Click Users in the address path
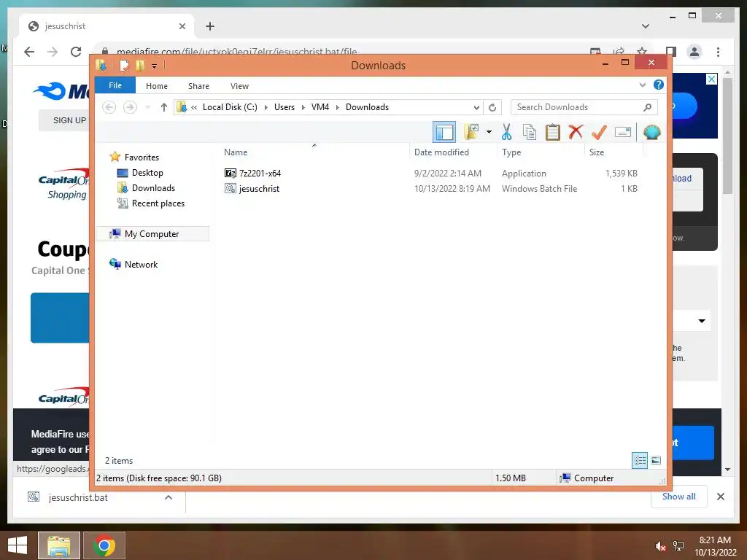This screenshot has height=560, width=747. (285, 107)
